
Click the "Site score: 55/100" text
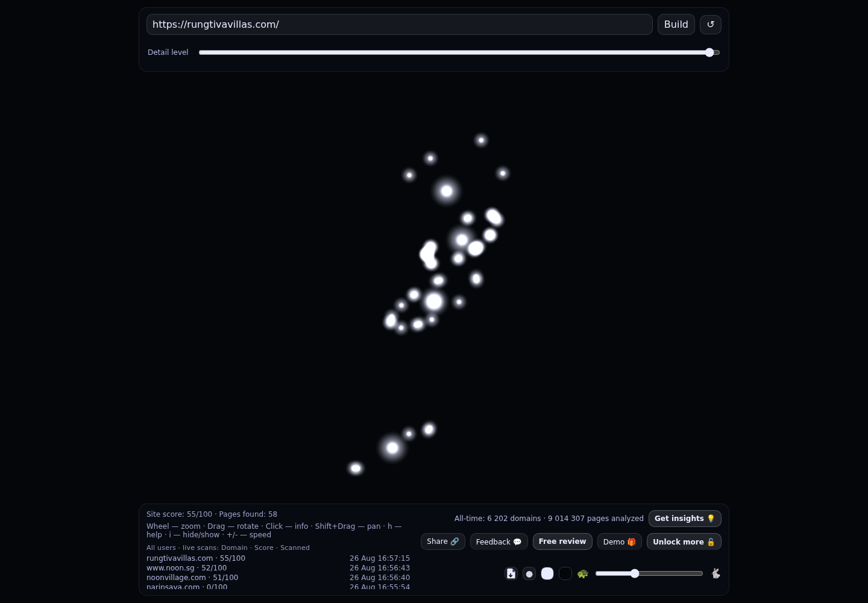click(179, 514)
